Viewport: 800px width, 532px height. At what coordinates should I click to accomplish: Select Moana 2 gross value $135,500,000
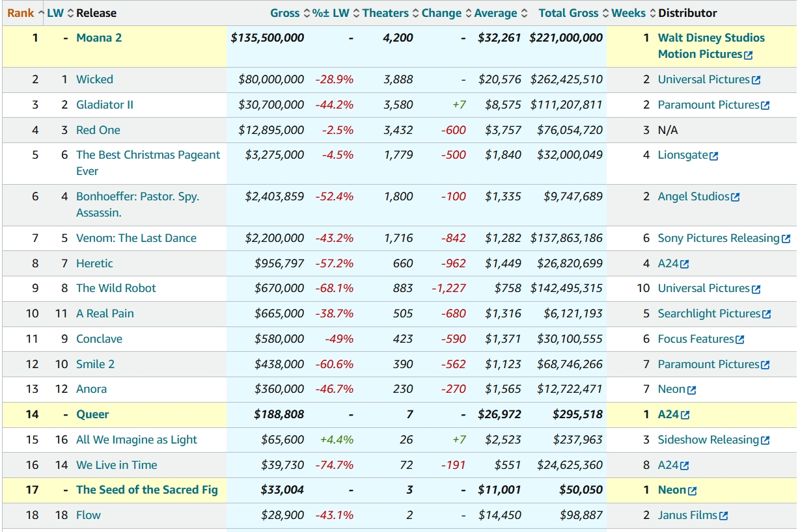click(x=268, y=38)
